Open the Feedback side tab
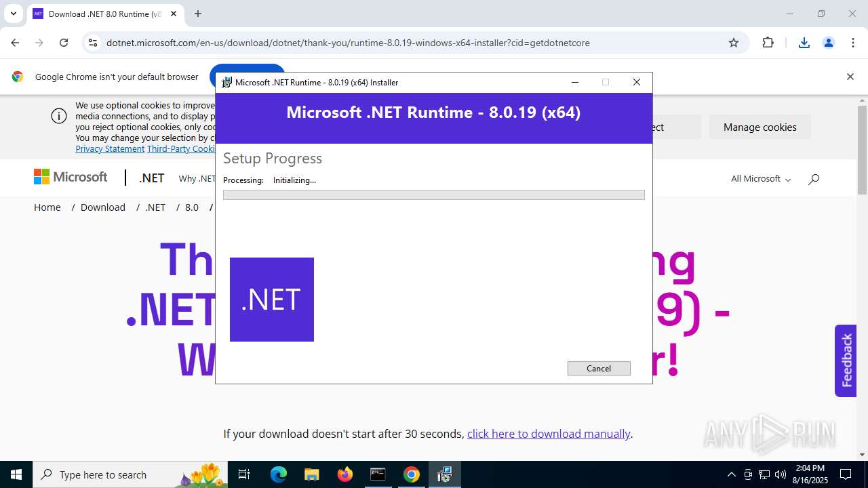Image resolution: width=868 pixels, height=488 pixels. pos(846,361)
